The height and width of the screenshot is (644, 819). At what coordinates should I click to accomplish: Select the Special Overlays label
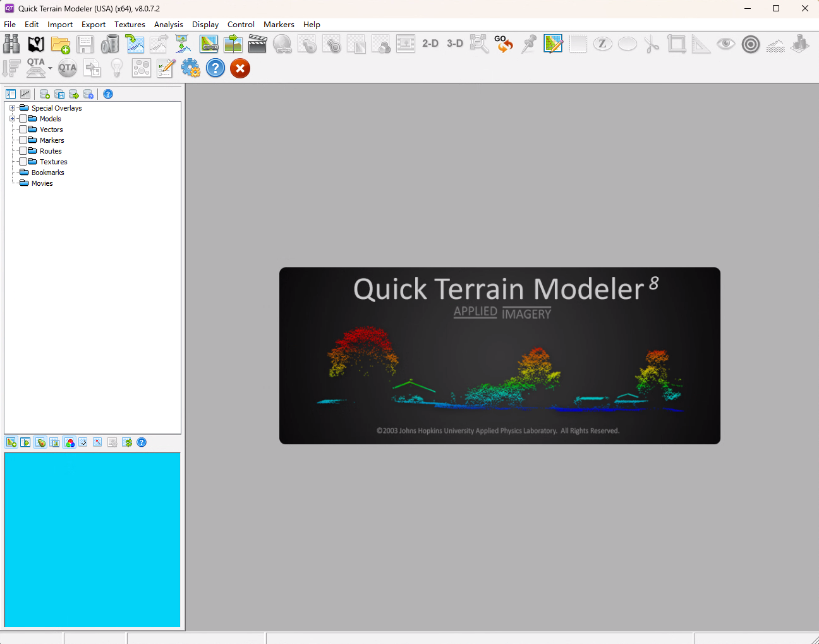[57, 108]
